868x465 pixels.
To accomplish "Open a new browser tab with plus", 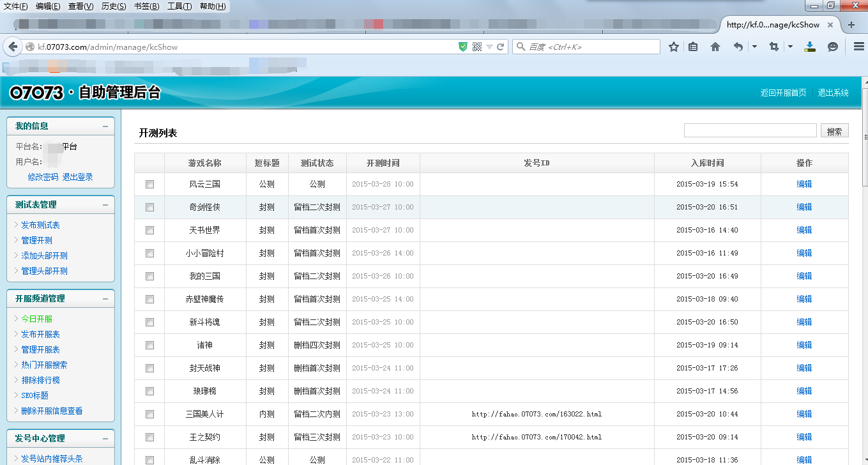I will click(x=851, y=25).
